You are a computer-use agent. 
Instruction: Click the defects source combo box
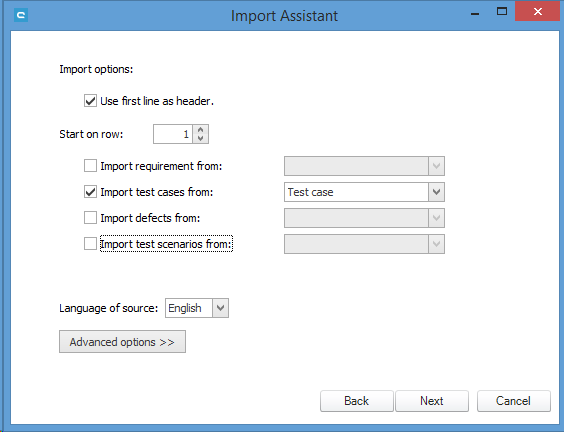[x=364, y=218]
